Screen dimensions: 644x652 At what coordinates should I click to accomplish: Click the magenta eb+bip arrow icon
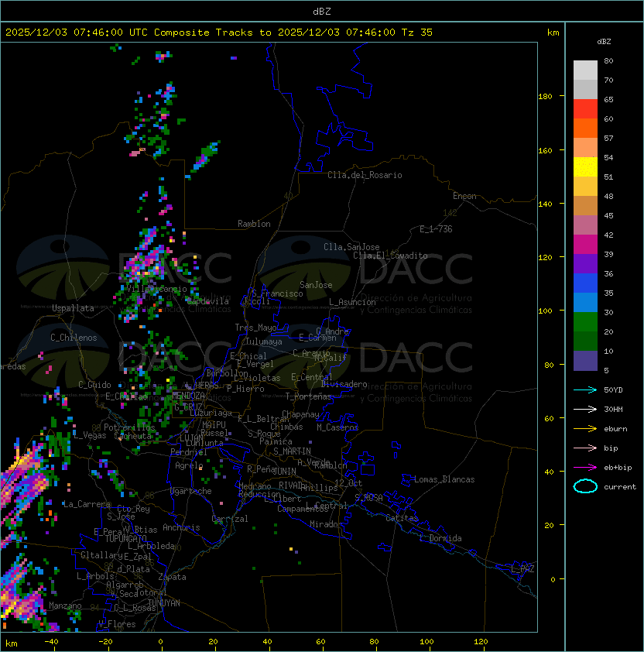click(585, 468)
